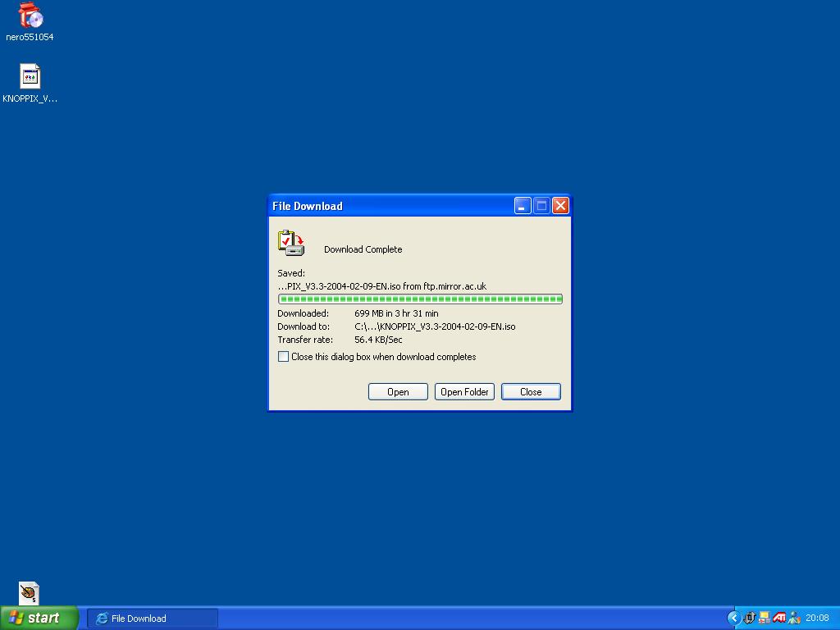The width and height of the screenshot is (840, 630).
Task: Click the 'Download Complete' text
Action: pos(363,249)
